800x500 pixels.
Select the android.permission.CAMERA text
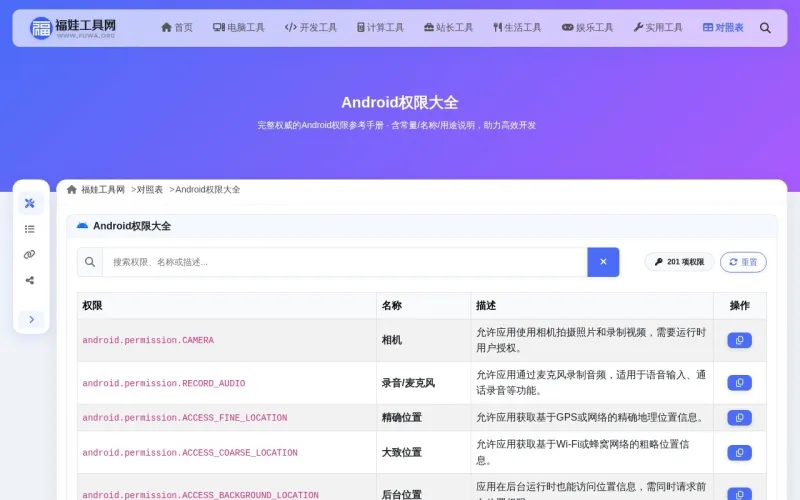coord(148,340)
